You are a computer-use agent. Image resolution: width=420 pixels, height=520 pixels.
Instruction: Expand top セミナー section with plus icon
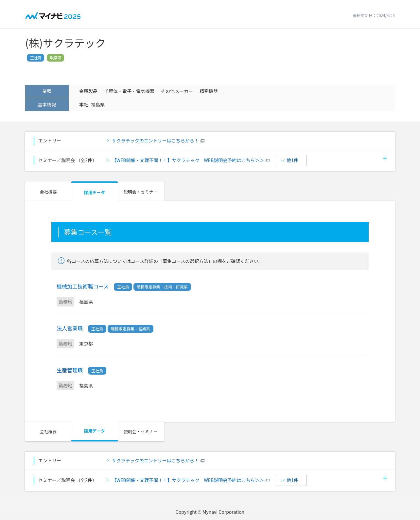pos(385,158)
